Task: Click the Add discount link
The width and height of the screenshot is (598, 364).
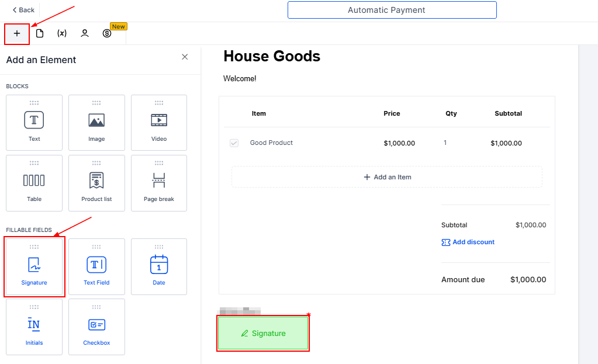Action: click(468, 242)
